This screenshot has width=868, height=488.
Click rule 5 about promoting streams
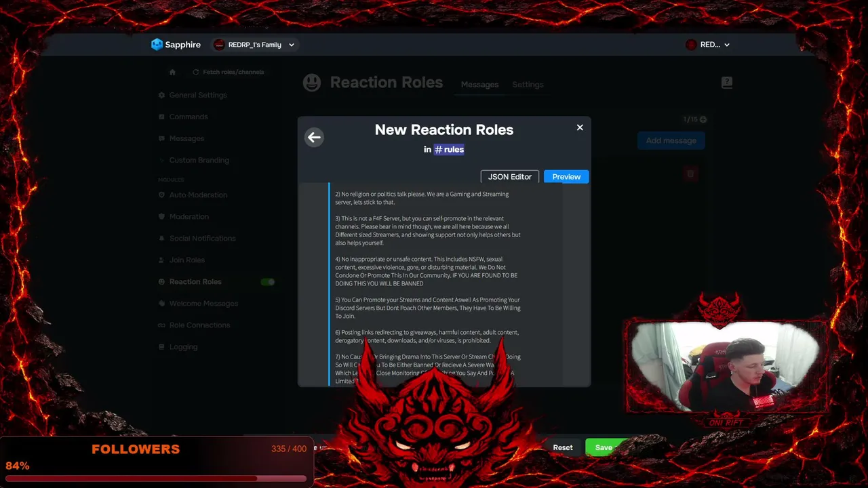pyautogui.click(x=427, y=308)
